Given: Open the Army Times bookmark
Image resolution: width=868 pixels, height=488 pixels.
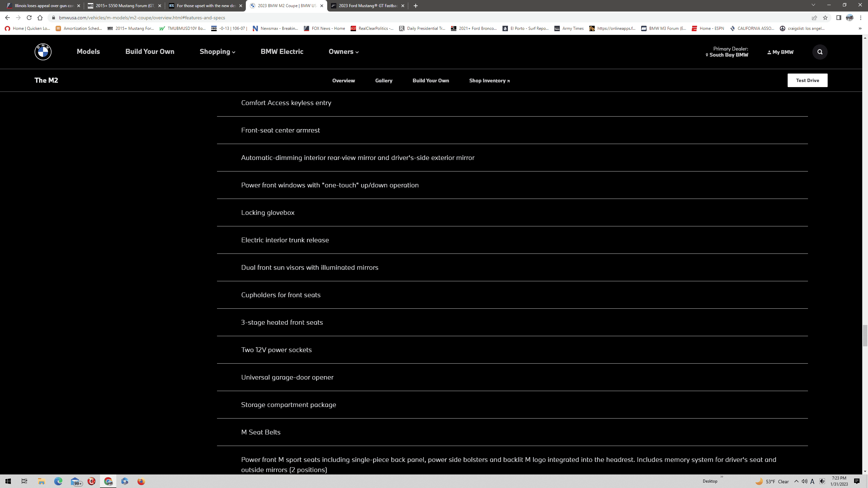Looking at the screenshot, I should (x=569, y=28).
